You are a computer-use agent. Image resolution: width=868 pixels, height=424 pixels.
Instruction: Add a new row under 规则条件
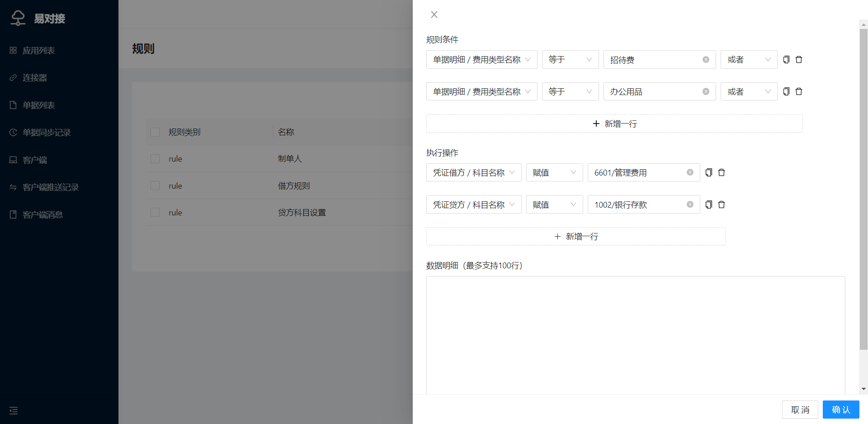pyautogui.click(x=614, y=124)
